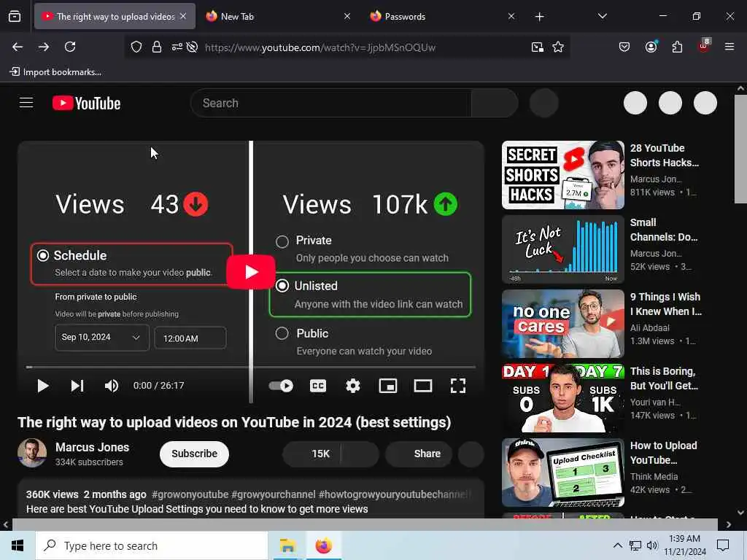Click hashtag #growonyoutube
747x560 pixels.
tap(190, 494)
